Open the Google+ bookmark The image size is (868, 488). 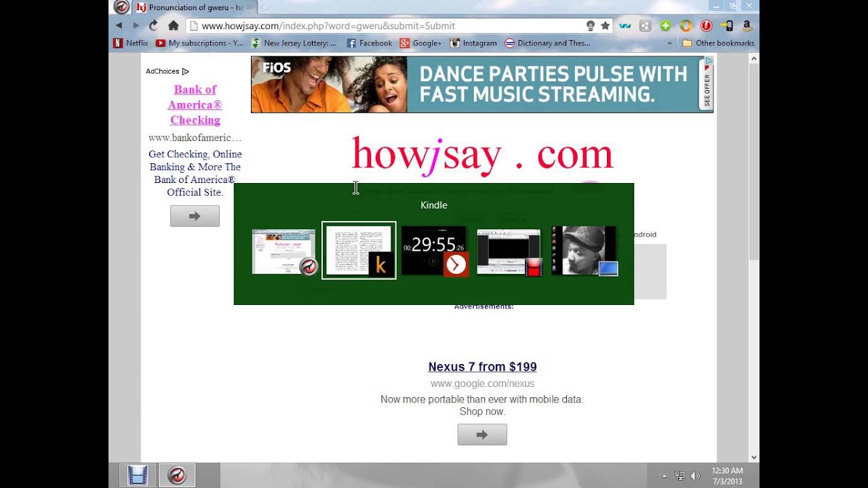pos(420,43)
